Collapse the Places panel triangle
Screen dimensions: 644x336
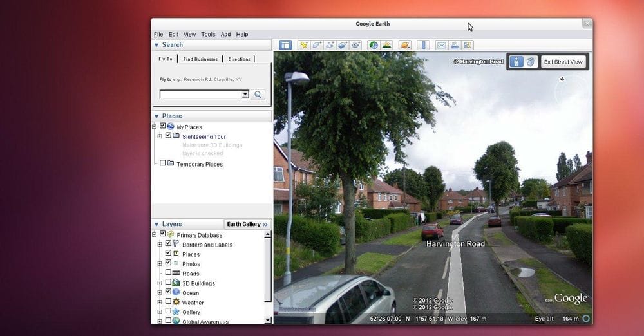[156, 117]
